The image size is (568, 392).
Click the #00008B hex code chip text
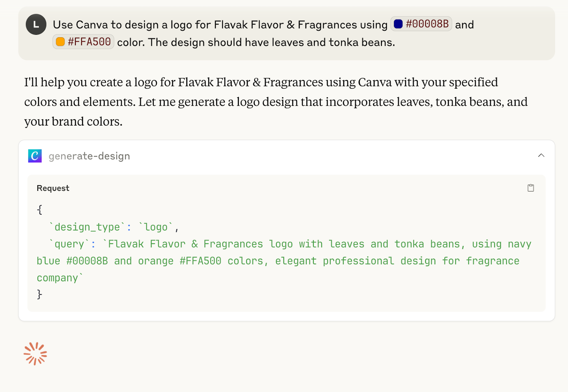coord(427,24)
